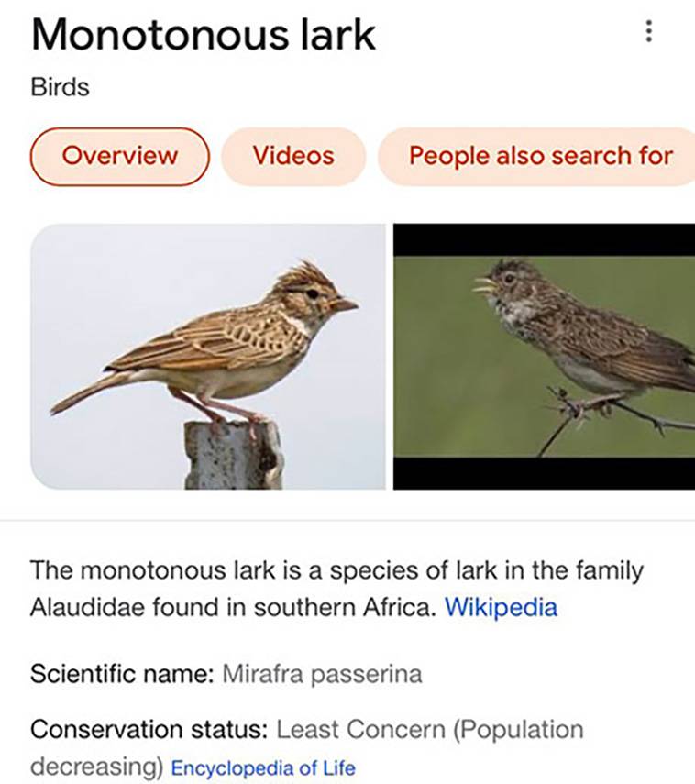This screenshot has width=695, height=784.
Task: Switch to the Videos tab
Action: (293, 156)
